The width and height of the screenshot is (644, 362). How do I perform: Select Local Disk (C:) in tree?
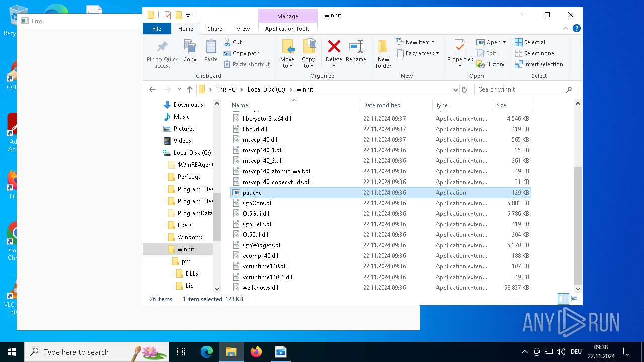(x=192, y=153)
